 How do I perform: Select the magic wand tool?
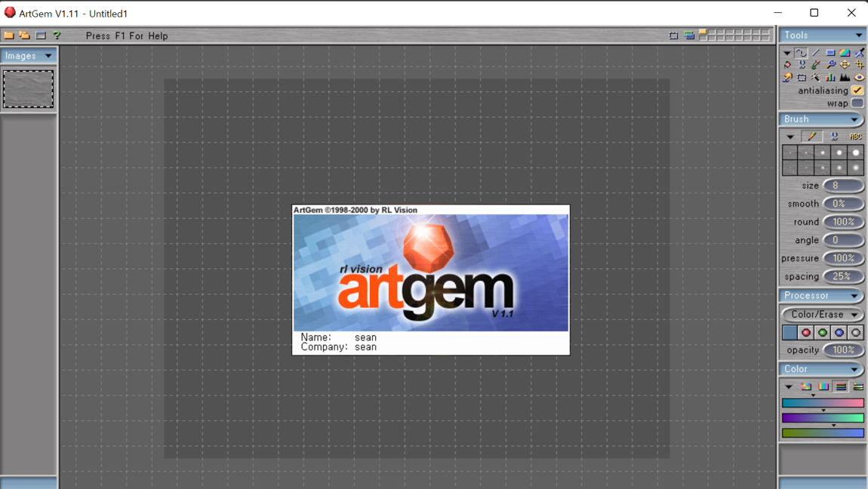(816, 78)
